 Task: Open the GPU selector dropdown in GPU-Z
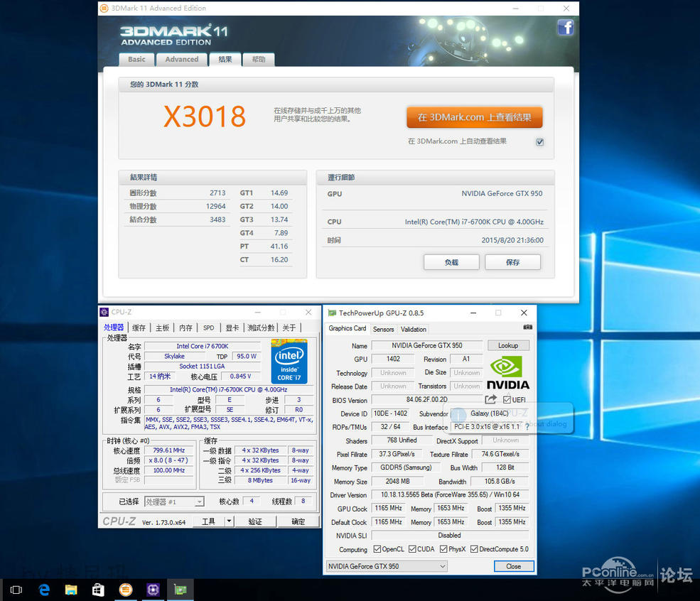pyautogui.click(x=387, y=566)
